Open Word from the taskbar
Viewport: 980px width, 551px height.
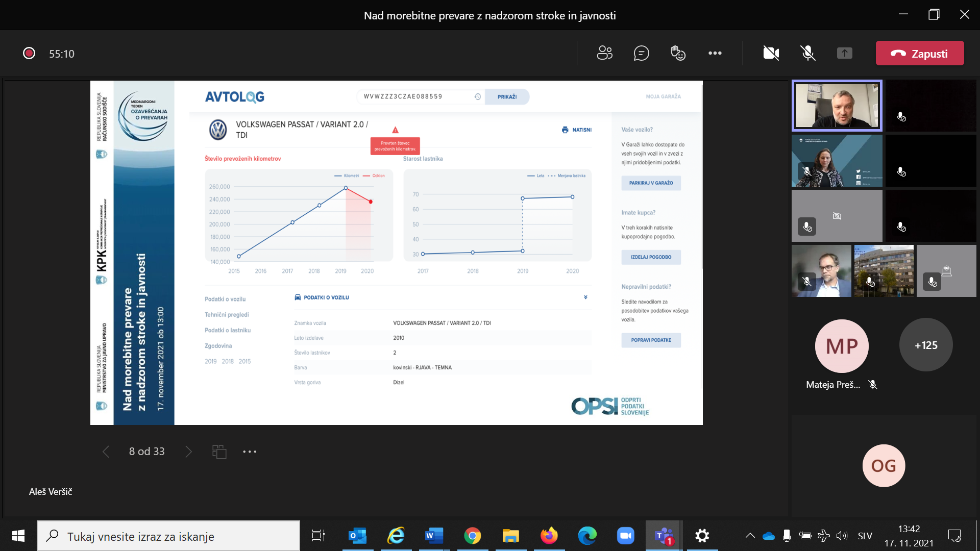434,536
